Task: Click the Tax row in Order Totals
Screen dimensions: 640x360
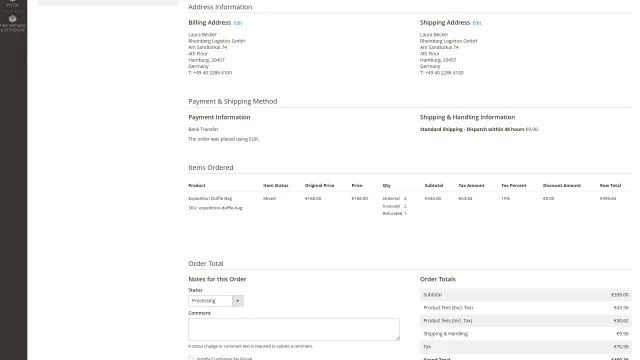Action: pos(526,347)
